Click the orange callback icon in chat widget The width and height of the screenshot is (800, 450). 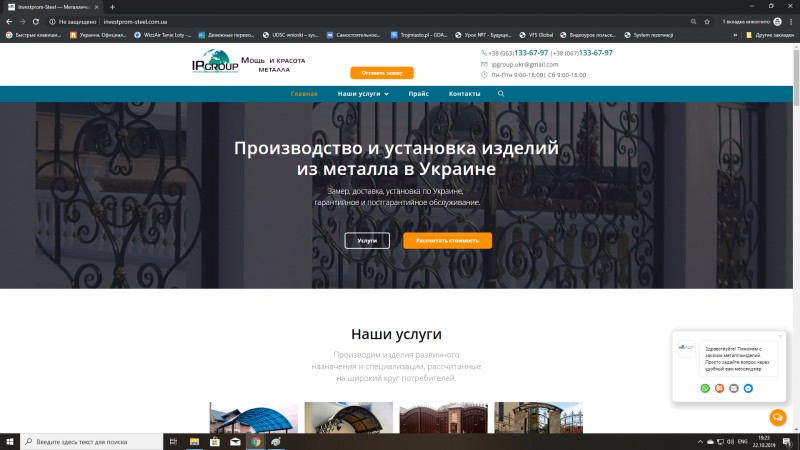[719, 388]
